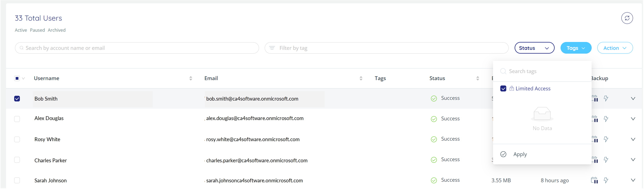Click success status icon for Bob Smith
Viewport: 644px width, 189px height.
coord(434,99)
